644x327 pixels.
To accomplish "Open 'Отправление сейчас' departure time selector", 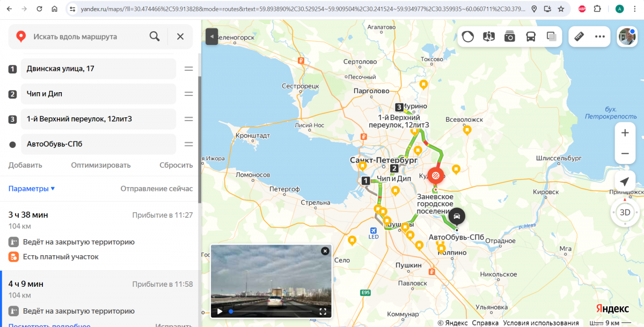I will pyautogui.click(x=157, y=189).
